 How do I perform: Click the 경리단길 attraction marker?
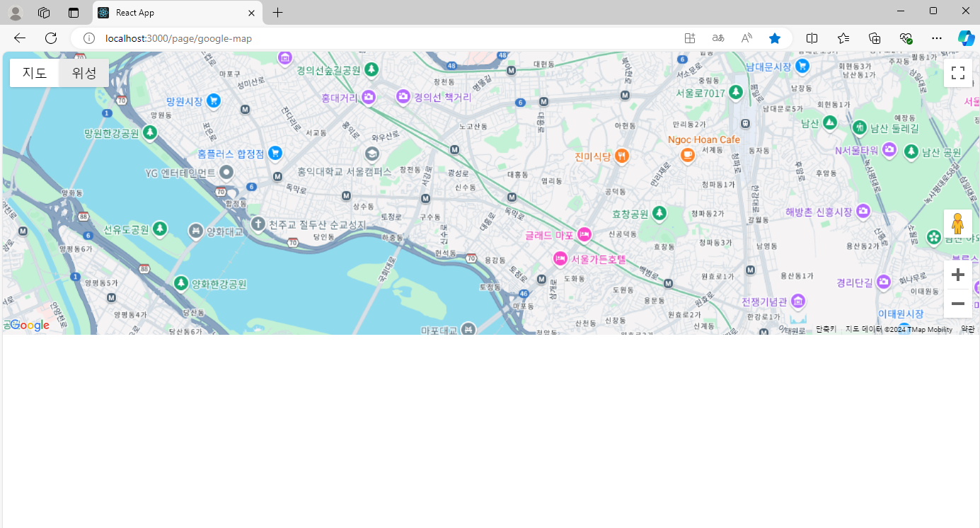coord(884,282)
